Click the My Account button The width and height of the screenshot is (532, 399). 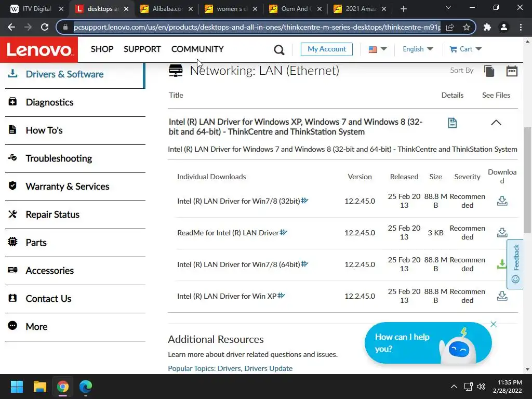326,49
